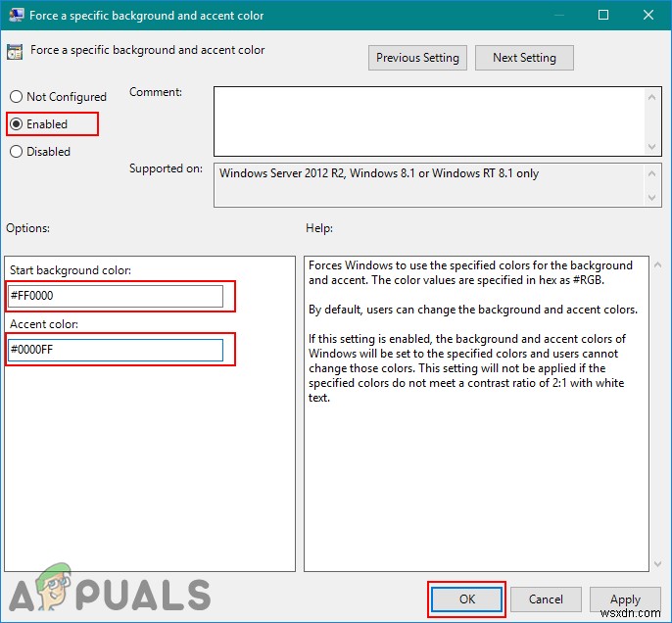Click the 'Start background color:' label
This screenshot has width=672, height=623.
click(71, 270)
